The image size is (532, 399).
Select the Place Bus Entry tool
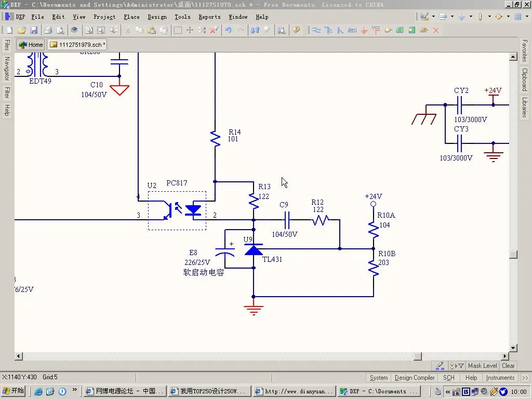tap(340, 30)
